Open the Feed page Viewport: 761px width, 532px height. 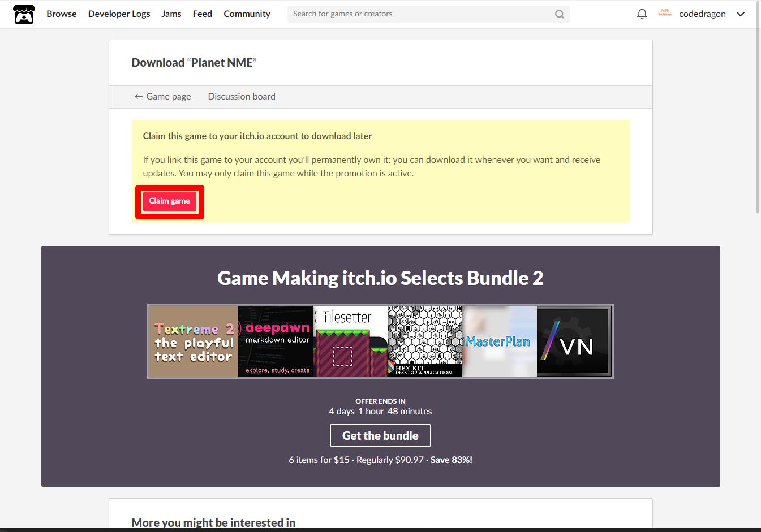(x=203, y=14)
